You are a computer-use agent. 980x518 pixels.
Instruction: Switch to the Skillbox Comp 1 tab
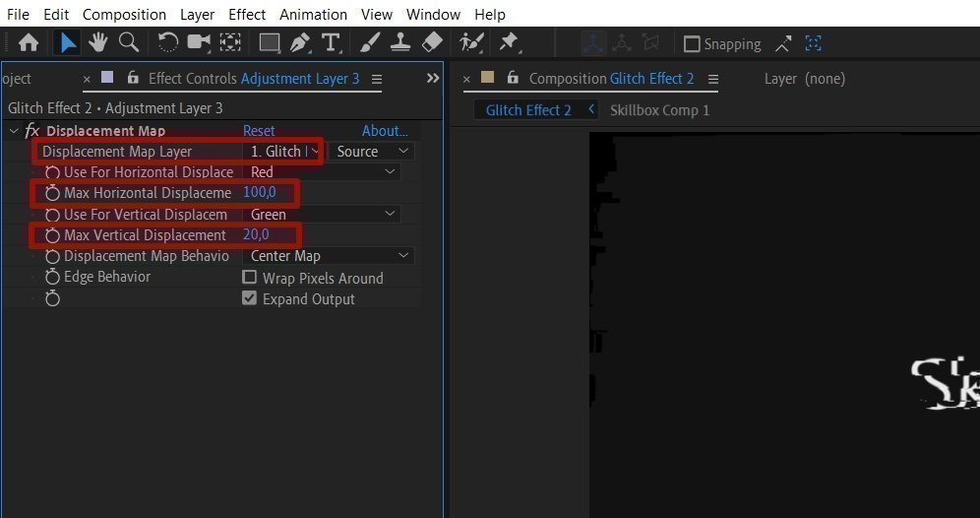[x=659, y=110]
